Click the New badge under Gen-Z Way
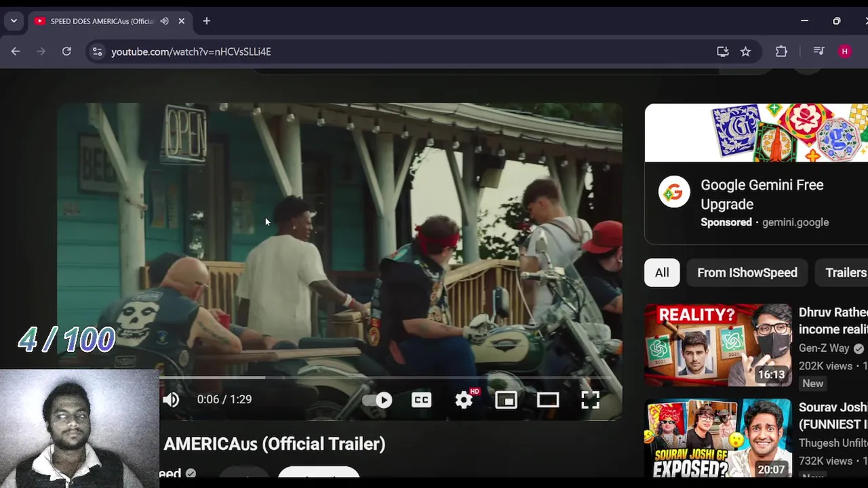This screenshot has height=488, width=868. pyautogui.click(x=813, y=384)
